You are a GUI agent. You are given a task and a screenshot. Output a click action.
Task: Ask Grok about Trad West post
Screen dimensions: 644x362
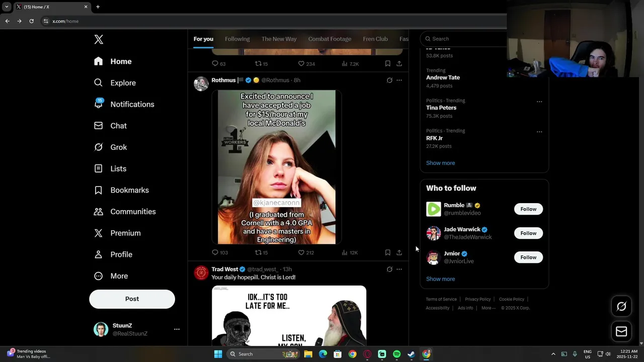click(389, 269)
